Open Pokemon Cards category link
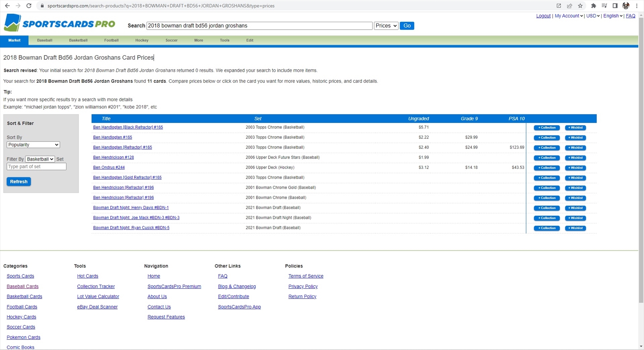 [23, 338]
